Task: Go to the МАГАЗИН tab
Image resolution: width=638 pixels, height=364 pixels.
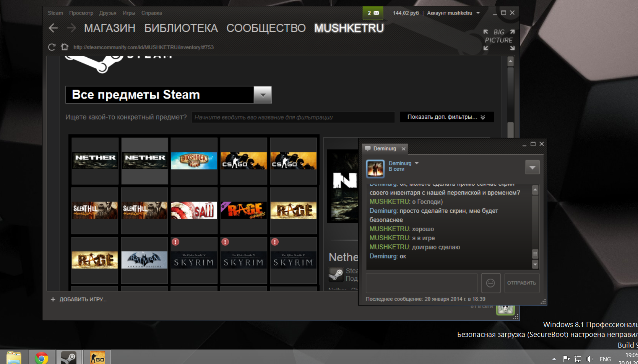Action: point(110,28)
